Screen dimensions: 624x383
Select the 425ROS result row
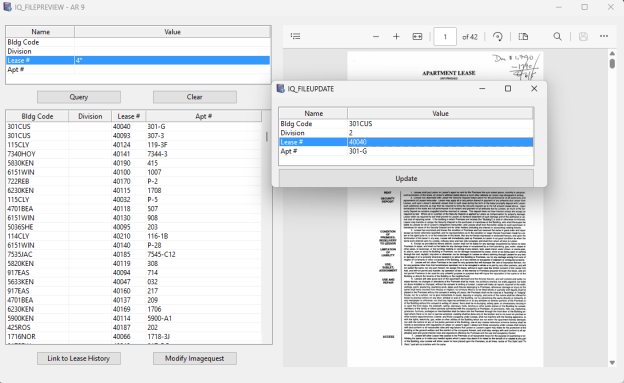click(x=134, y=328)
